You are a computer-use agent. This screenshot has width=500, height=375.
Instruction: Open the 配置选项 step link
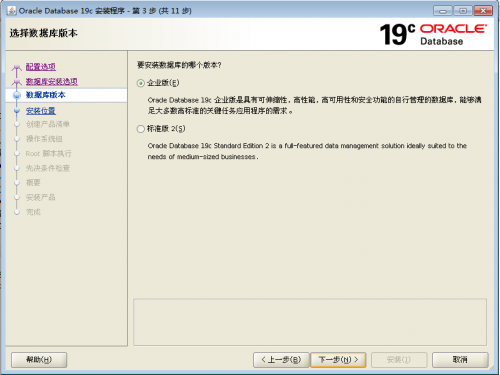tap(41, 67)
